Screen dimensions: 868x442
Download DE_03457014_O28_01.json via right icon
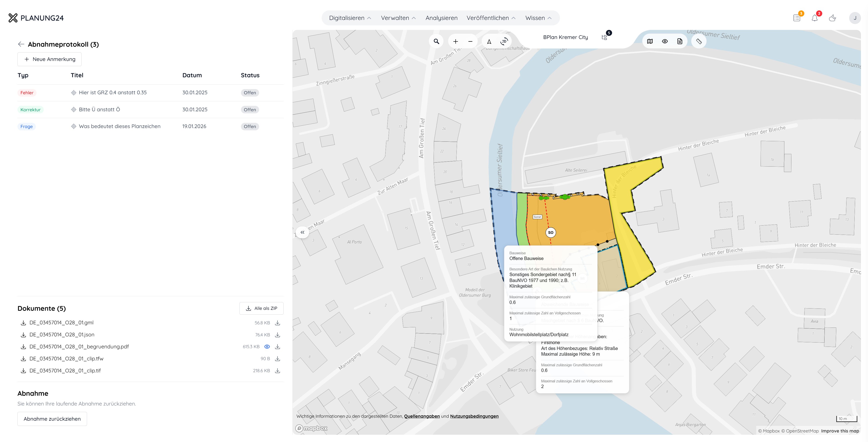pos(278,335)
